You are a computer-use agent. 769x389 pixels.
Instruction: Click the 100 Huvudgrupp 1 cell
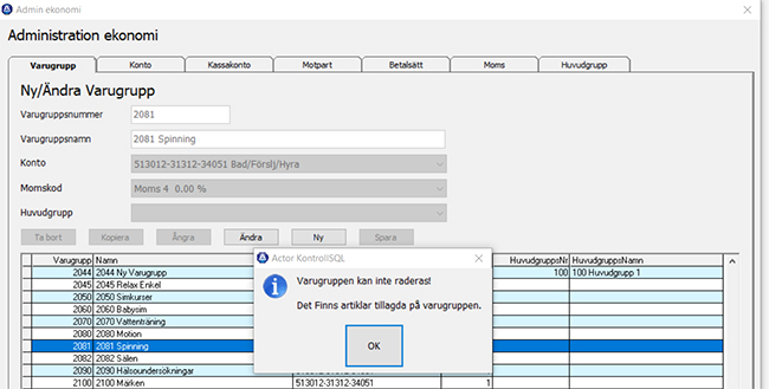646,273
